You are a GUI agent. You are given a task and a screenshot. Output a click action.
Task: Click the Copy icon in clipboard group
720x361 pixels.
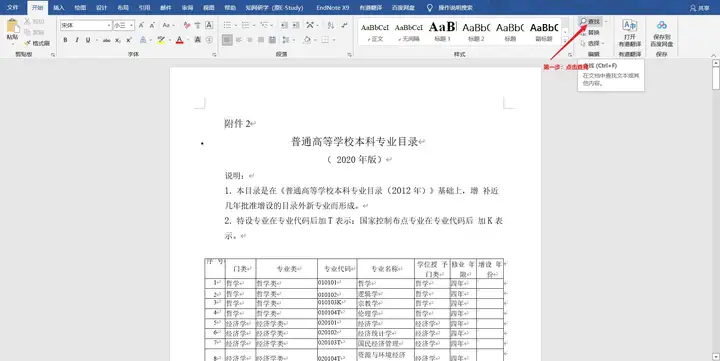[27, 32]
